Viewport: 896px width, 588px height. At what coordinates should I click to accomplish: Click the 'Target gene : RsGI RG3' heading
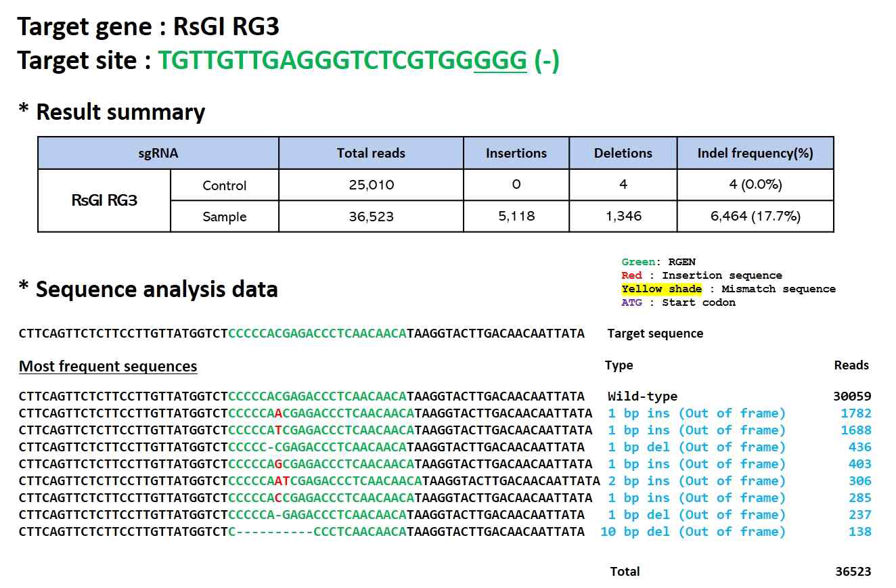click(148, 26)
